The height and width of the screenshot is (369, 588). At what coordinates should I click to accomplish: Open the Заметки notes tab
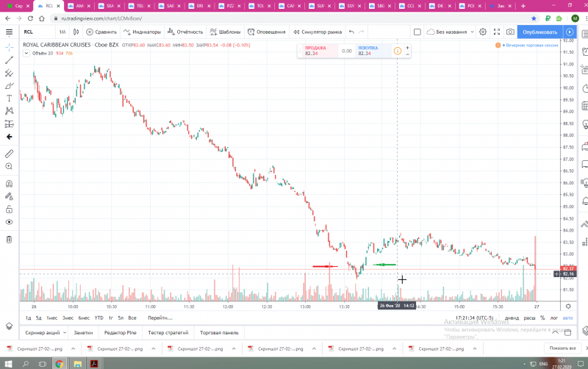[x=83, y=333]
